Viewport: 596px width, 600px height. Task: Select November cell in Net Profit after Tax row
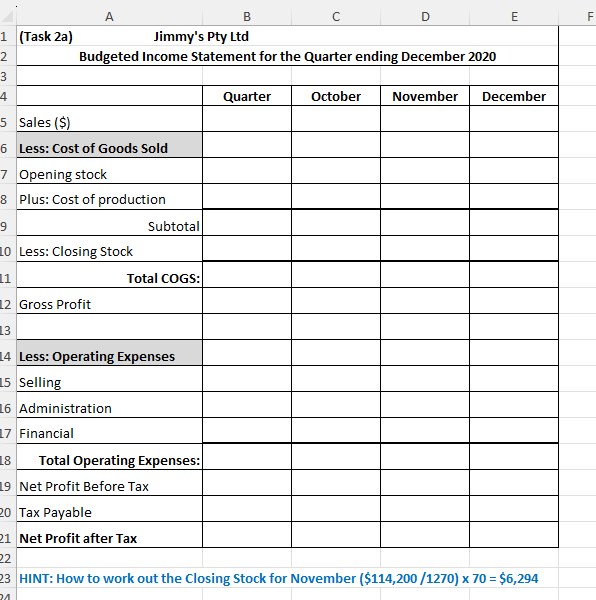[x=425, y=535]
